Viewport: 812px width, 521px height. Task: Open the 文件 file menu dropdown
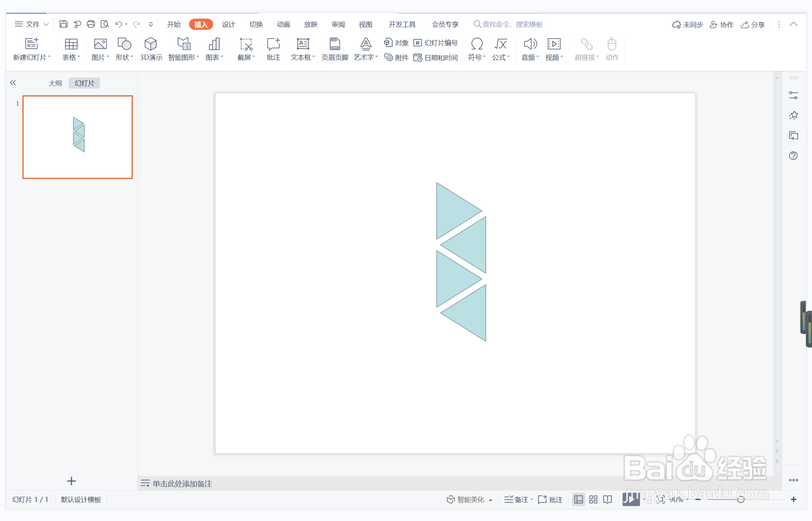(x=32, y=24)
